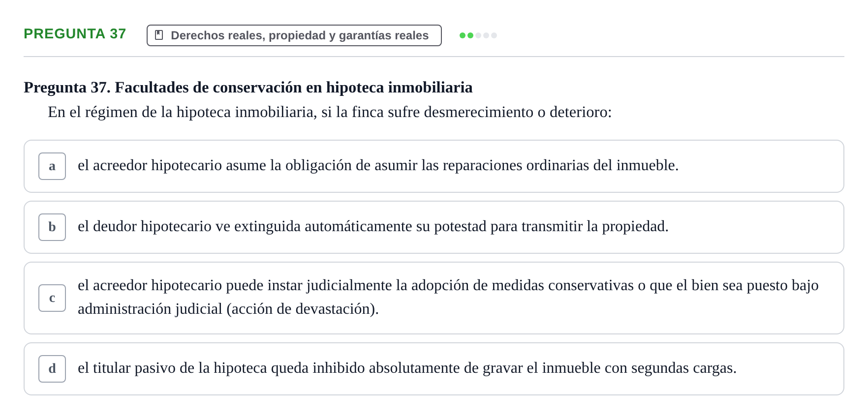Click the difficulty dots indicator
This screenshot has width=868, height=420.
[x=478, y=35]
